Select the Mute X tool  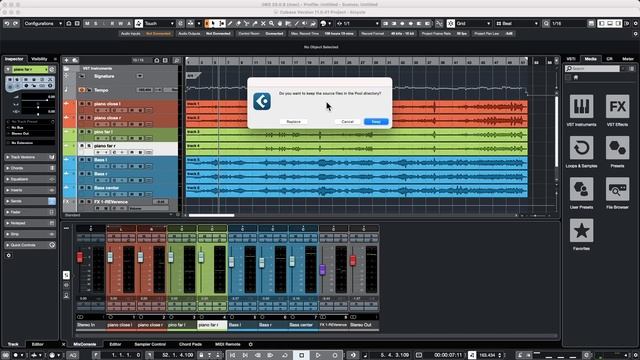click(263, 24)
